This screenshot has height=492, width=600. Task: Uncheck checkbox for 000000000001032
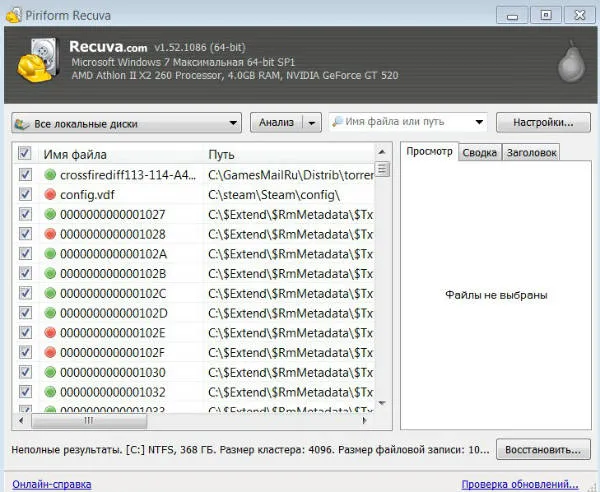coord(25,392)
